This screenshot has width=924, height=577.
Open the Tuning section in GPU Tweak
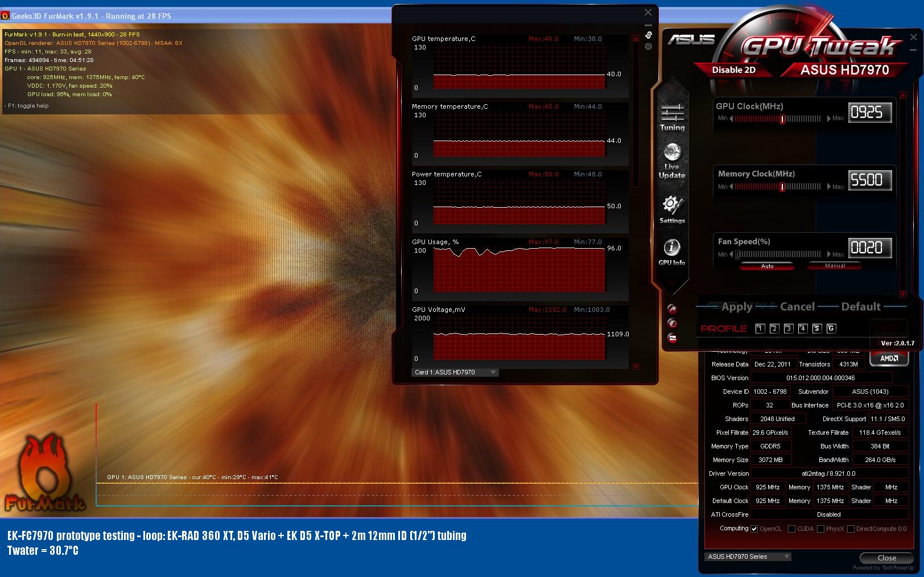(672, 117)
